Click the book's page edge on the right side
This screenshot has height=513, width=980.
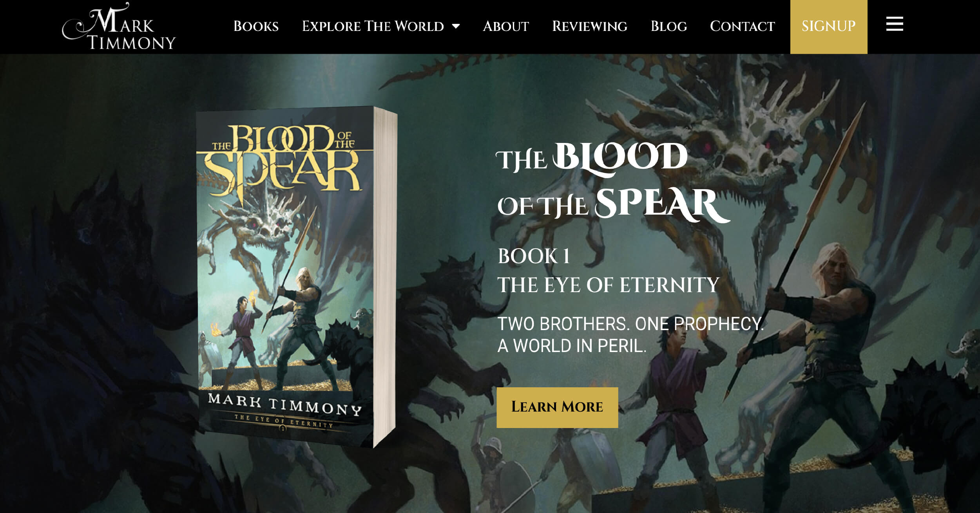(386, 277)
